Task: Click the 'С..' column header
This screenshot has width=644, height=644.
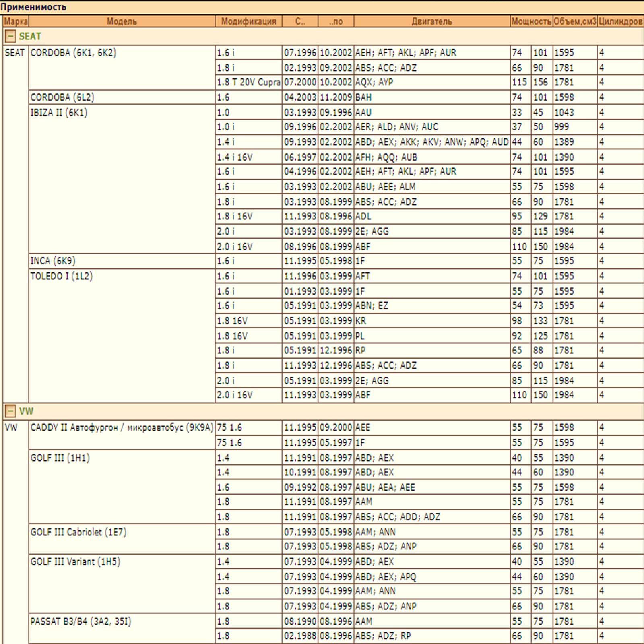Action: click(300, 21)
